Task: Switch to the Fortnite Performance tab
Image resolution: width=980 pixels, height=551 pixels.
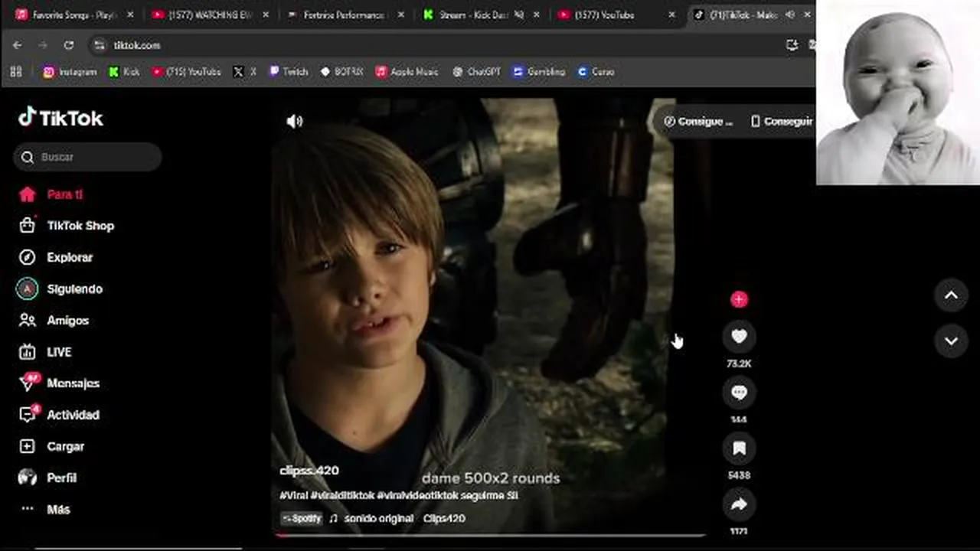Action: (345, 15)
